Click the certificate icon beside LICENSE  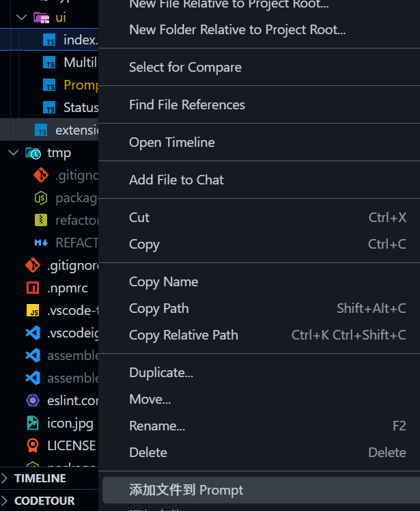(x=33, y=445)
